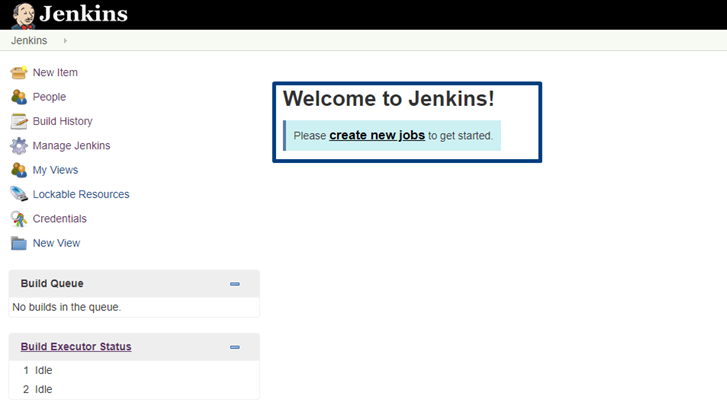Select executor 1 Idle row
Viewport: 727px width, 405px height.
tap(134, 370)
